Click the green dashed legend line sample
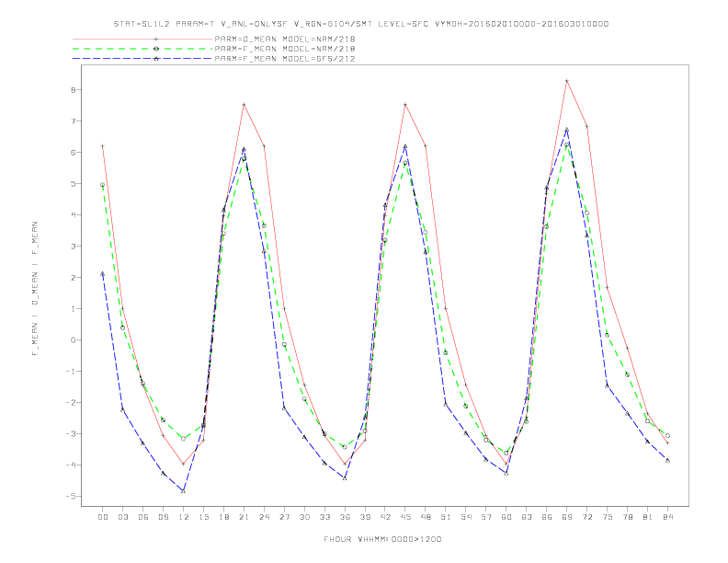Image resolution: width=728 pixels, height=563 pixels. coord(142,49)
